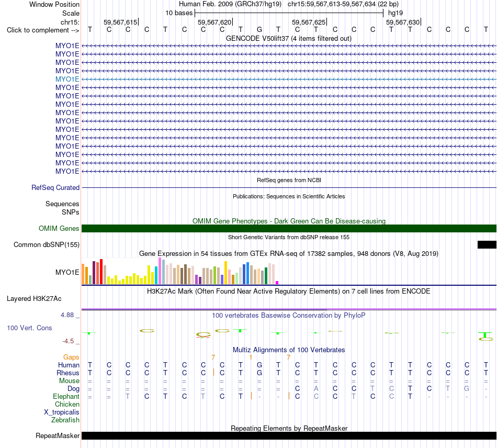This screenshot has width=497, height=448.
Task: Select the Elephant alignment row label
Action: click(x=66, y=397)
